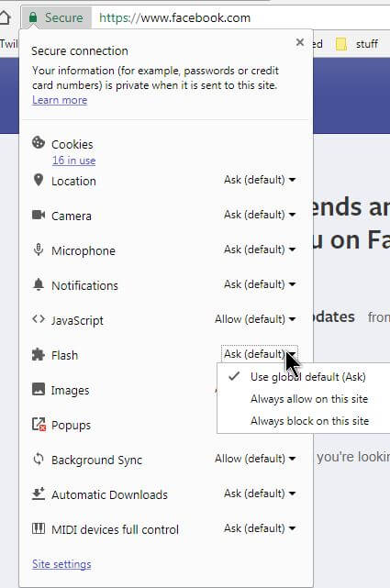The height and width of the screenshot is (588, 390).
Task: Open the Learn more link
Action: pos(60,100)
